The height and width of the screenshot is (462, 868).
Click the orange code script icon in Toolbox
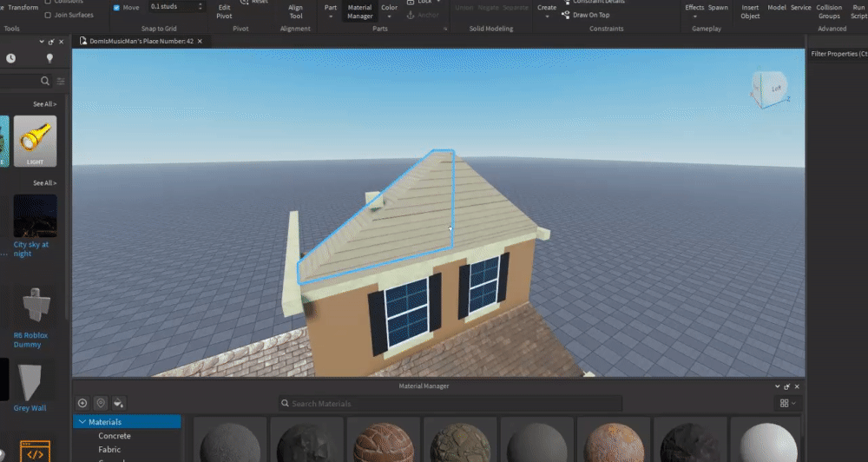35,451
